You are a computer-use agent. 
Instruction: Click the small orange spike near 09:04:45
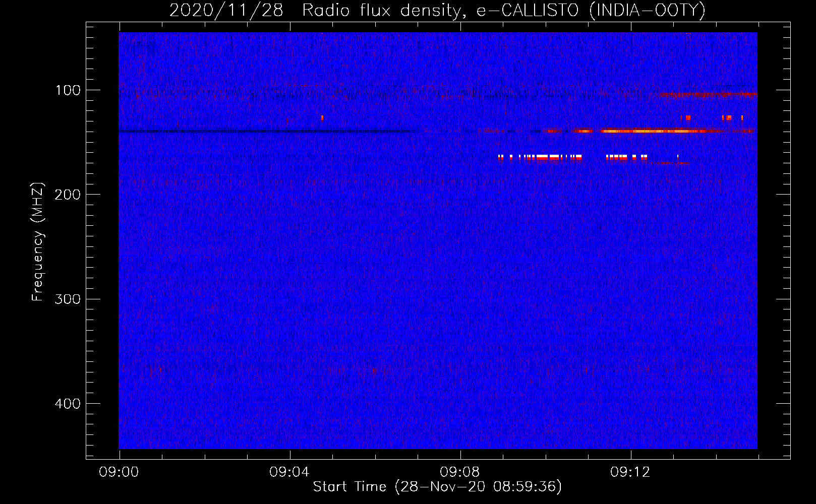[x=322, y=118]
